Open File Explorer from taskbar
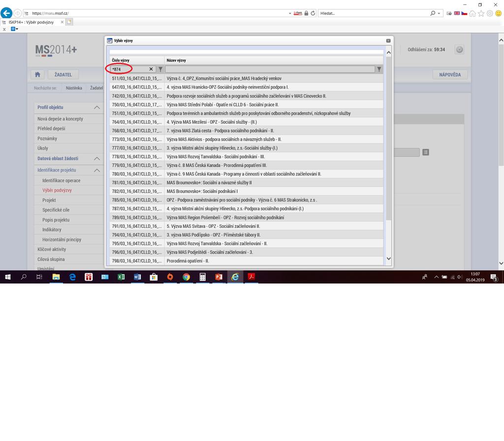This screenshot has height=441, width=504. (x=56, y=277)
